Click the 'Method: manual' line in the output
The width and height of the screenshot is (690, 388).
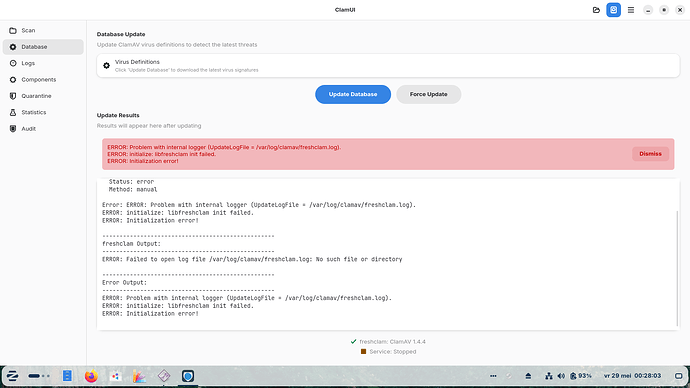(x=133, y=190)
